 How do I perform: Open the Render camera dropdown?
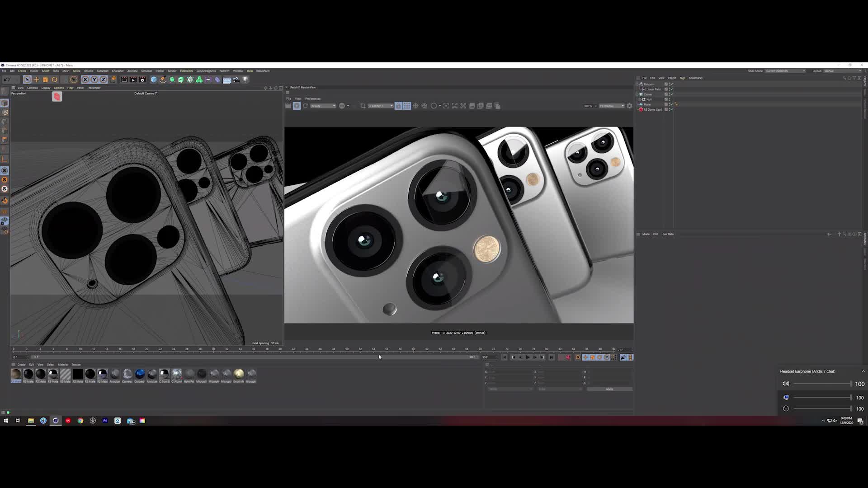[x=381, y=106]
